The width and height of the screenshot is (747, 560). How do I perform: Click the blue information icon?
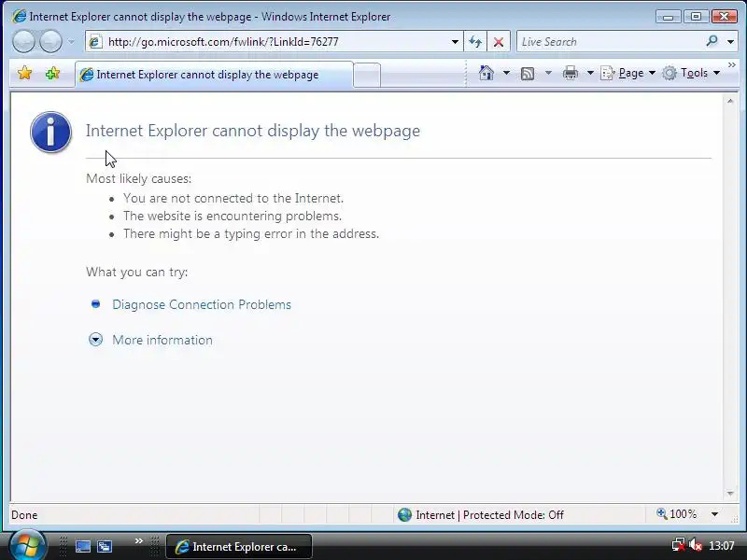[51, 132]
